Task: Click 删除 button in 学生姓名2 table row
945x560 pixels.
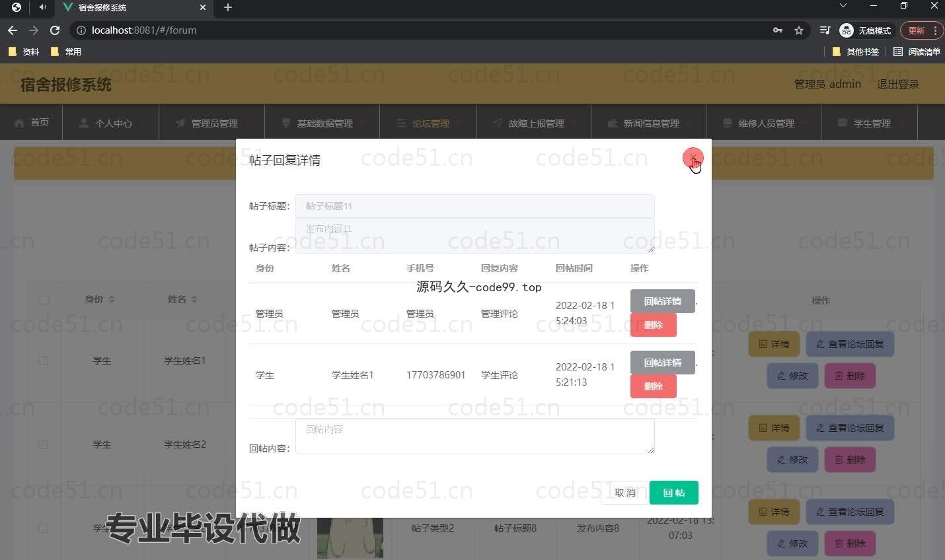Action: coord(850,460)
